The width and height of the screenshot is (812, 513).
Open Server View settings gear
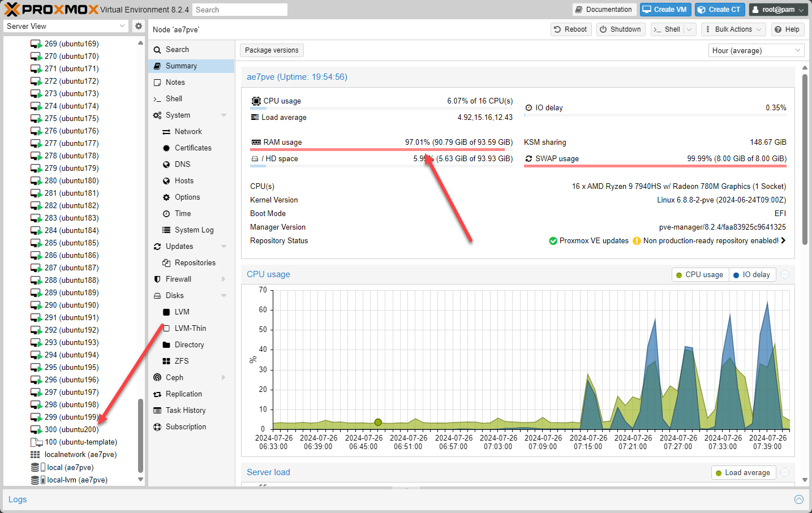[139, 26]
